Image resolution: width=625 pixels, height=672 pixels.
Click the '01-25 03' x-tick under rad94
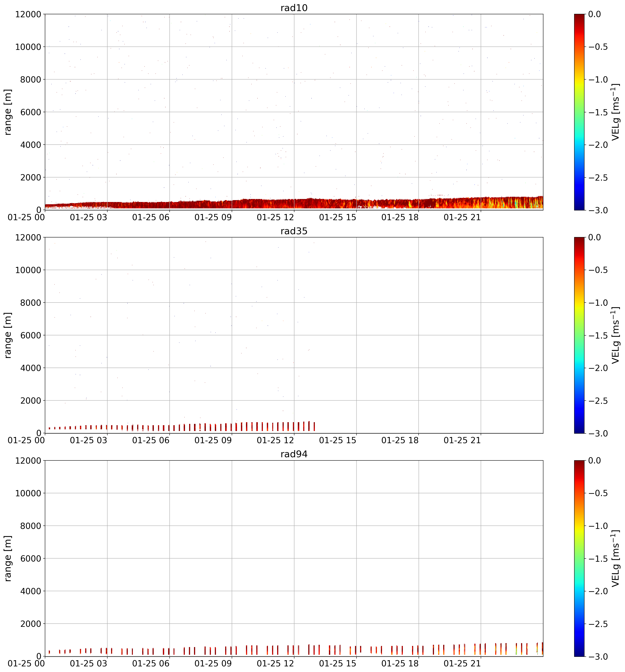click(89, 664)
